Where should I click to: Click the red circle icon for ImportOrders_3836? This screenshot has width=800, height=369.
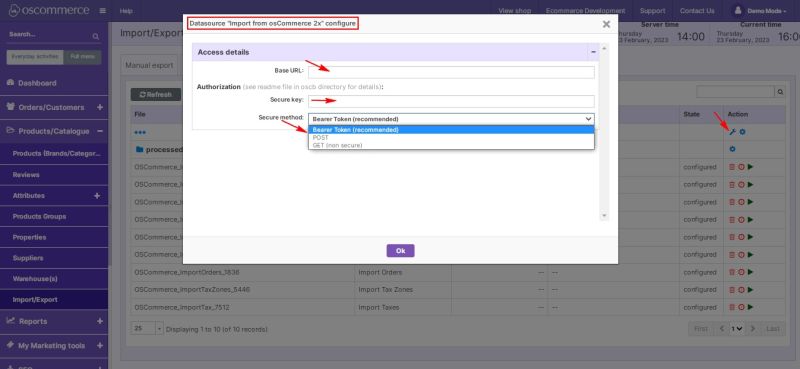click(x=741, y=273)
